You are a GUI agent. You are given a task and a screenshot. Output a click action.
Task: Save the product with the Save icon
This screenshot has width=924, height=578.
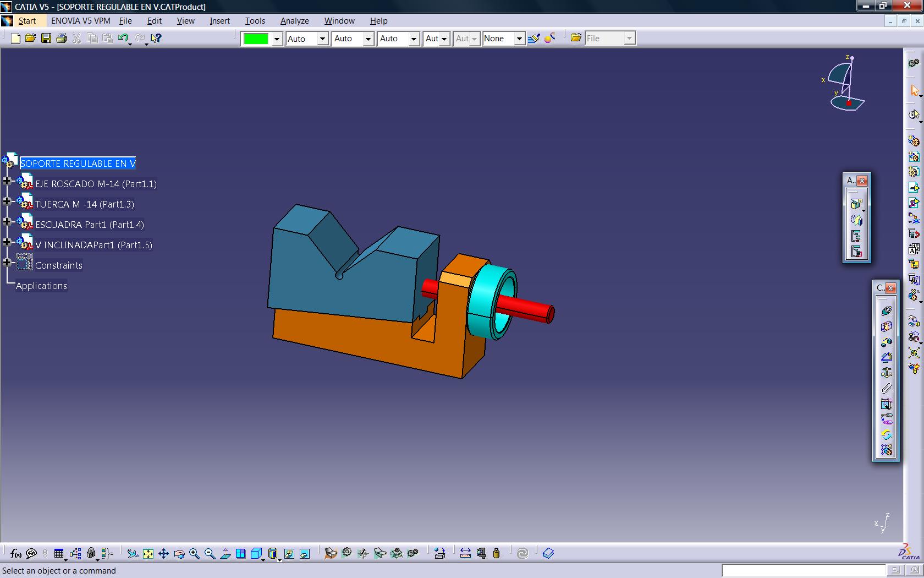click(46, 38)
